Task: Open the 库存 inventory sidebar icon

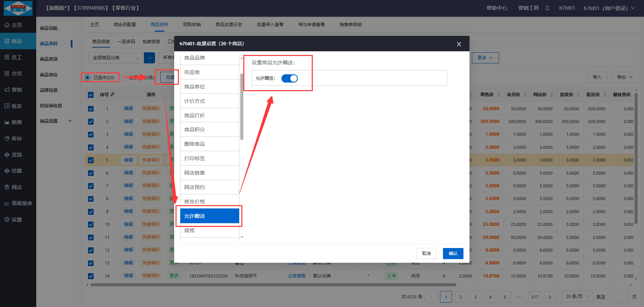Action: (x=7, y=138)
